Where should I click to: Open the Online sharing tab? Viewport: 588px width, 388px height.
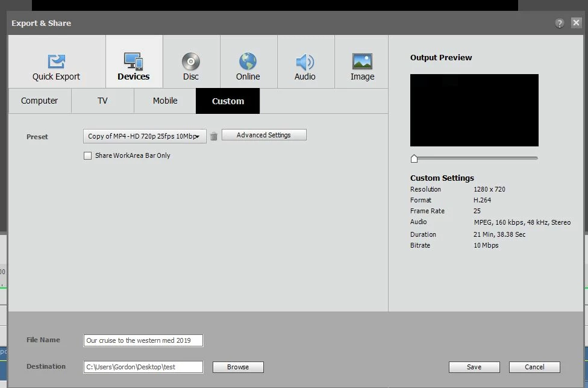point(248,62)
